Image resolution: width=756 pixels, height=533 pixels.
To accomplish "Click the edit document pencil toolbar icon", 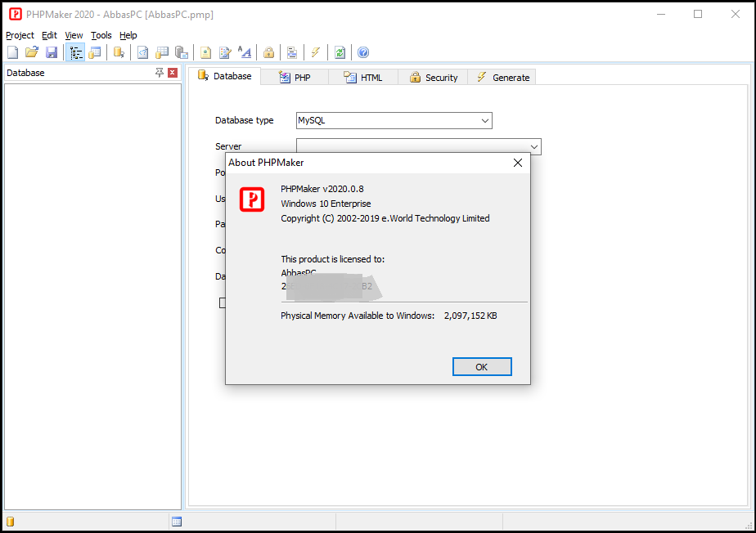I will 225,52.
